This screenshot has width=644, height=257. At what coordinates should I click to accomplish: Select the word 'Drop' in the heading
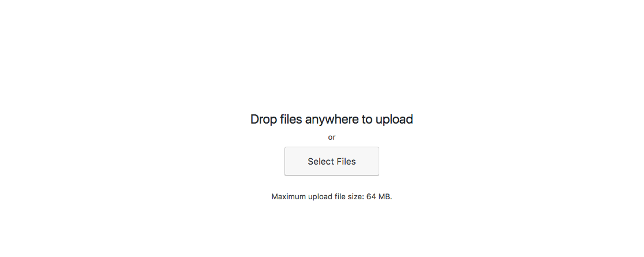coord(264,120)
